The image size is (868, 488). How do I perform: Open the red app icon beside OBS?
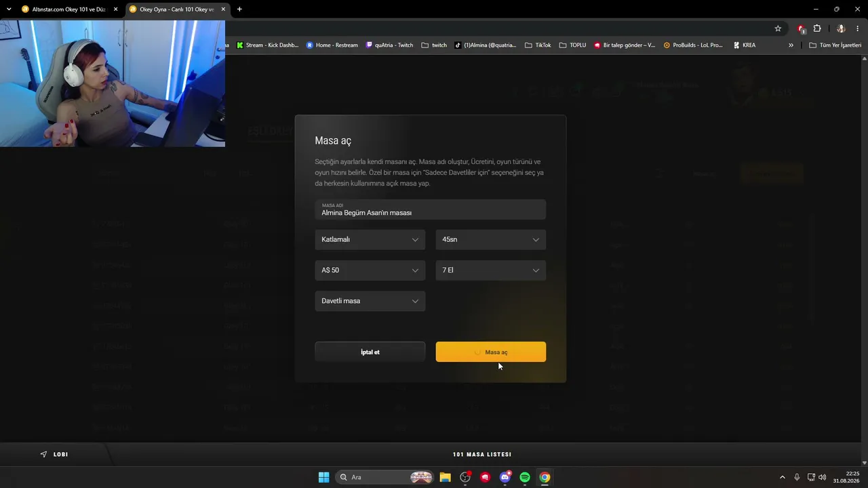coord(485,477)
